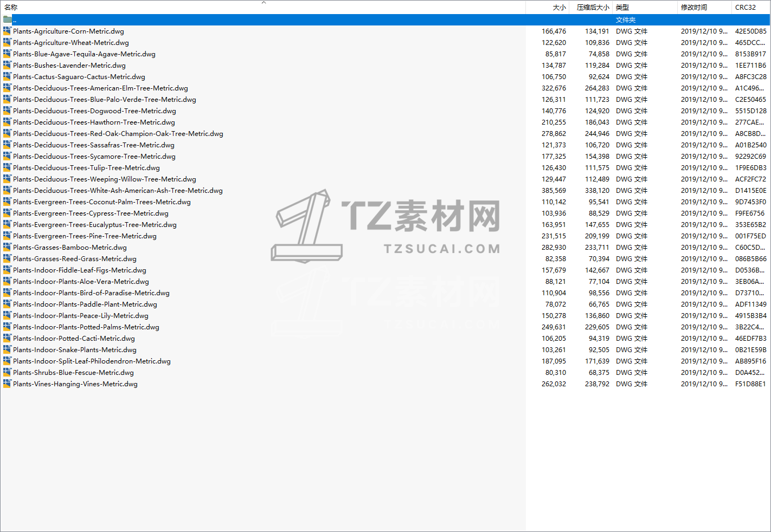Click the Sassafras-Tree file icon

pos(7,145)
